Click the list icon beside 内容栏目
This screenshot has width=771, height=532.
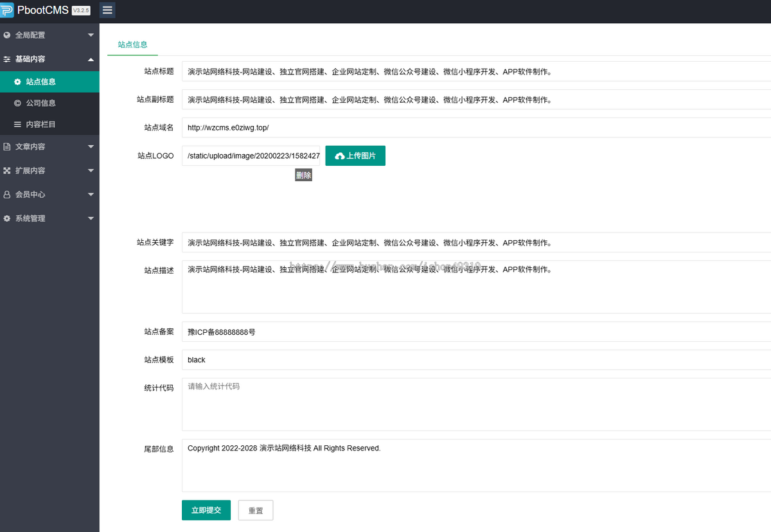coord(18,125)
